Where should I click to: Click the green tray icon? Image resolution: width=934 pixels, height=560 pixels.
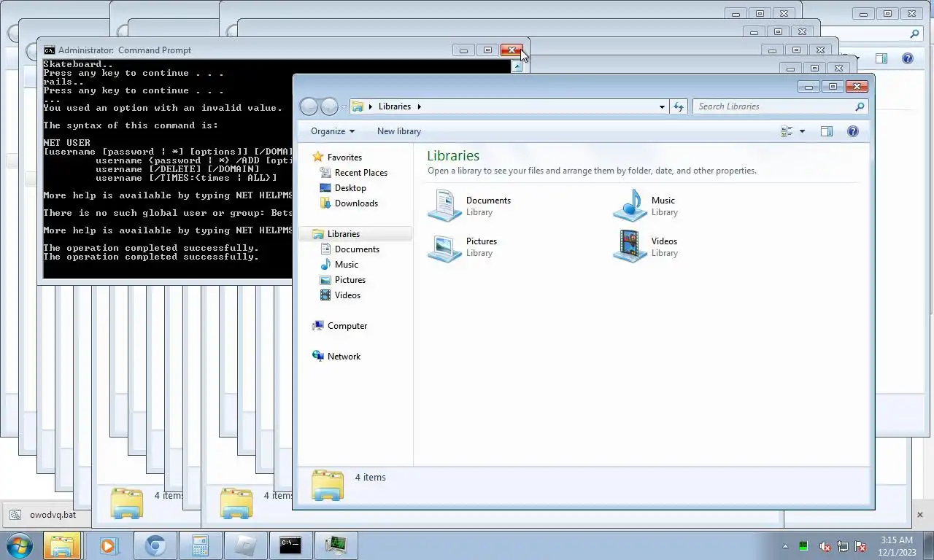[803, 546]
